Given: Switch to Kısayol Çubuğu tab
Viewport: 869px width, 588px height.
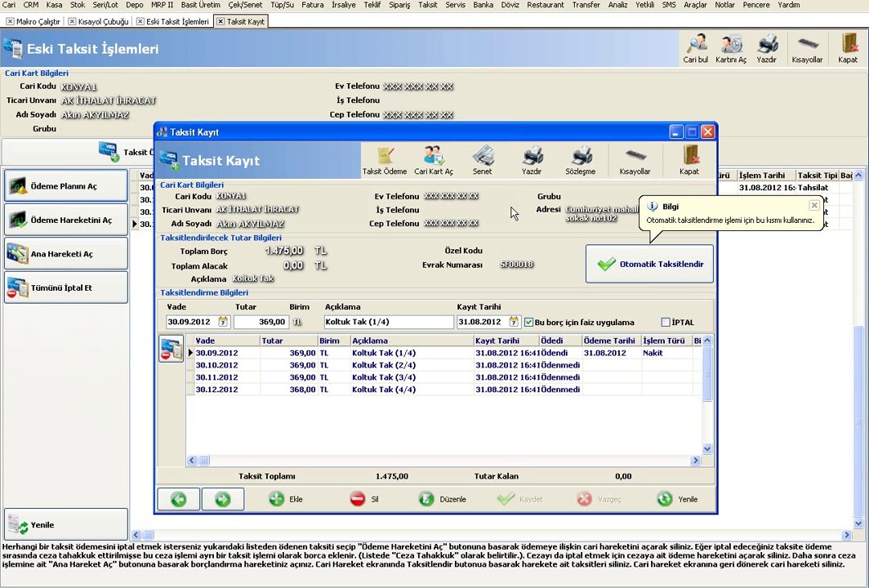Looking at the screenshot, I should (x=99, y=21).
